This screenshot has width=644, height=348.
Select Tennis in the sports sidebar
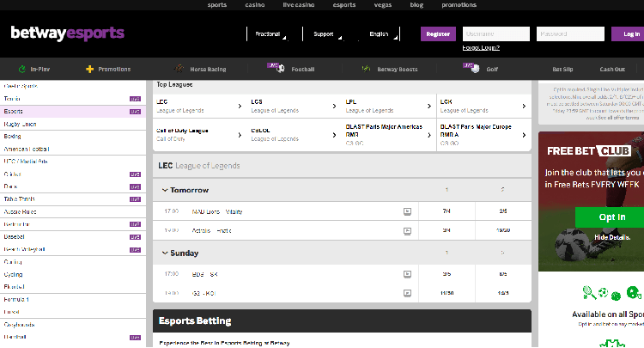pos(13,99)
